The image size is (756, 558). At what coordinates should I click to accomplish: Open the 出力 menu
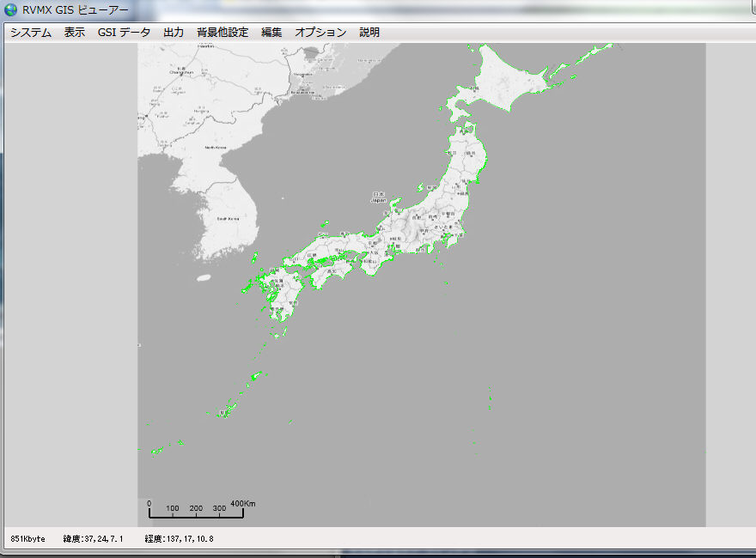pos(174,33)
